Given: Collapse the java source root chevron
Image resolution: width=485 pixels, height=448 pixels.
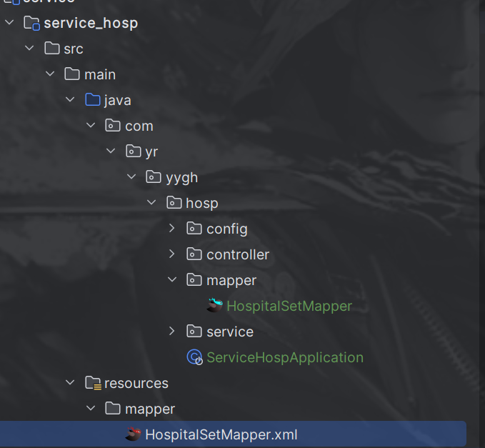Looking at the screenshot, I should pos(70,99).
